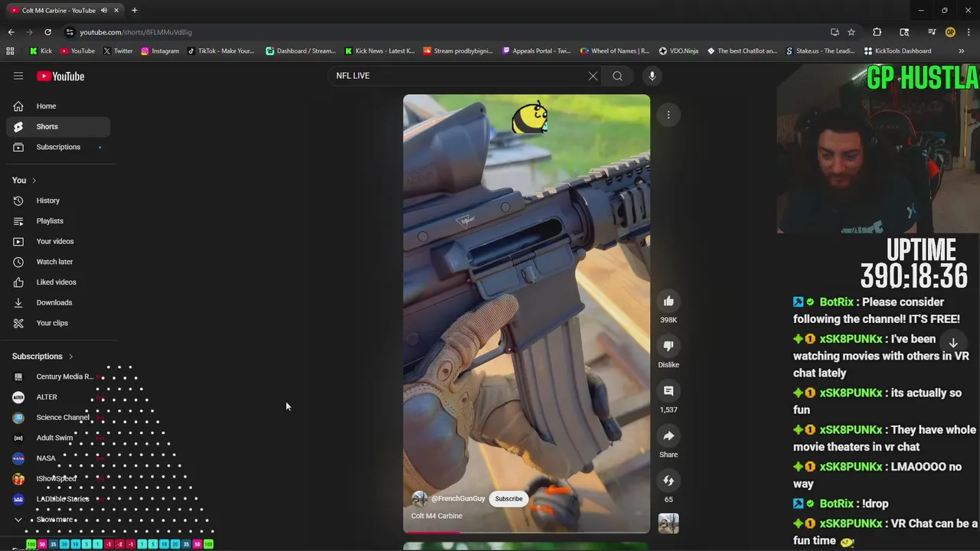Subscribe to @FrenchGunGuy
980x551 pixels.
(x=508, y=499)
